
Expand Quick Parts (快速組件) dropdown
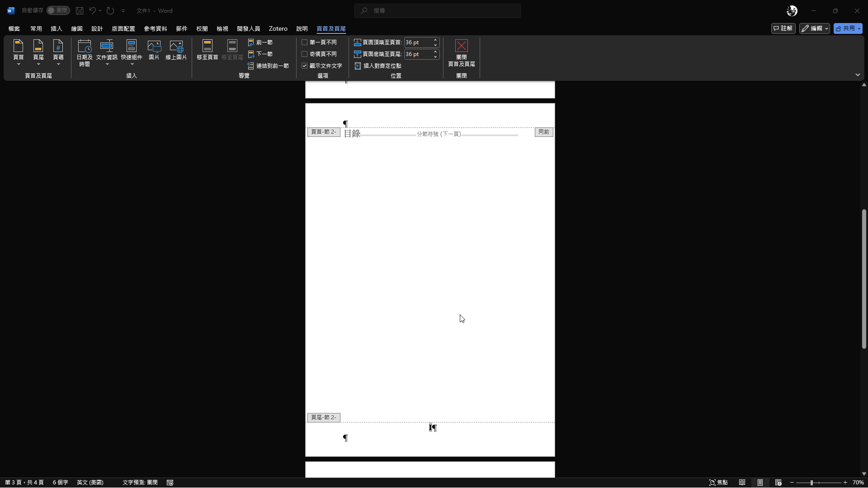click(132, 52)
